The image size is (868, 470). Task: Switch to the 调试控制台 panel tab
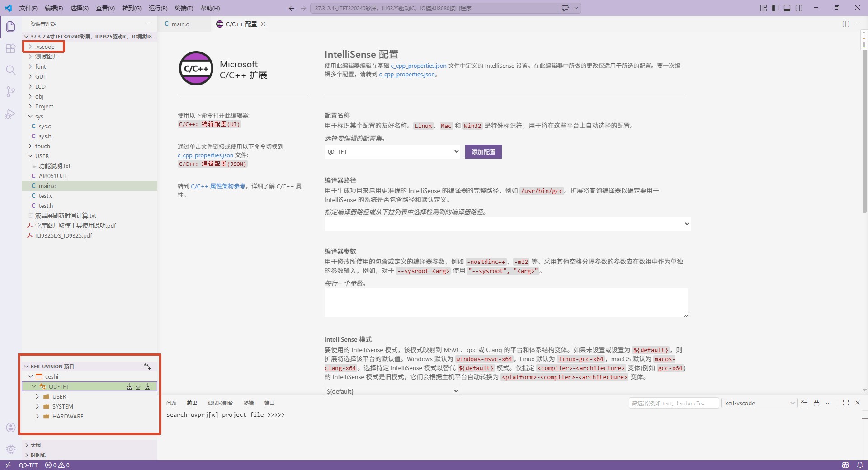click(220, 403)
